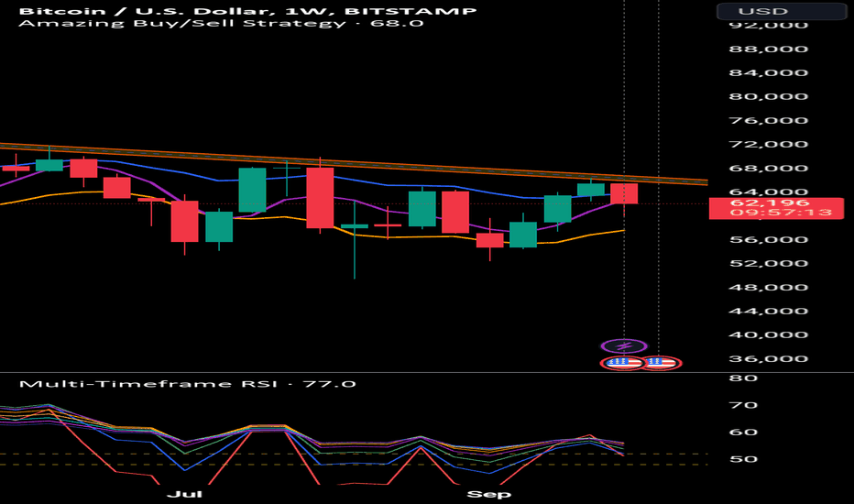Click the Jul date label on the time axis

184,494
